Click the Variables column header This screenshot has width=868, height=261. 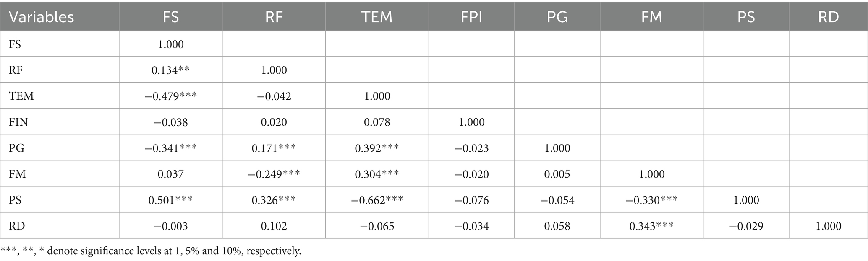(42, 17)
